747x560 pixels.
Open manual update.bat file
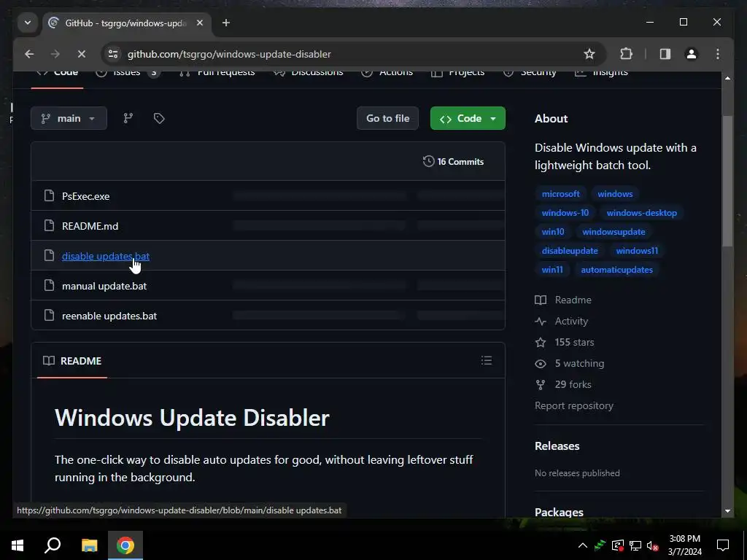pyautogui.click(x=104, y=286)
